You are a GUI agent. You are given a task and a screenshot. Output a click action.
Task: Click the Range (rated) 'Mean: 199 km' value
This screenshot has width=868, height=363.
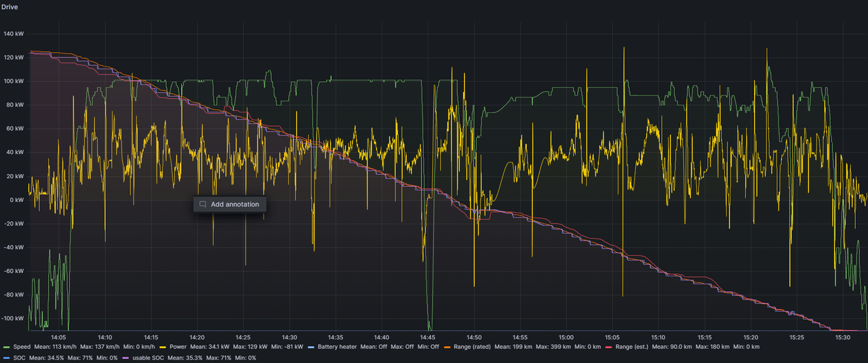coord(513,347)
